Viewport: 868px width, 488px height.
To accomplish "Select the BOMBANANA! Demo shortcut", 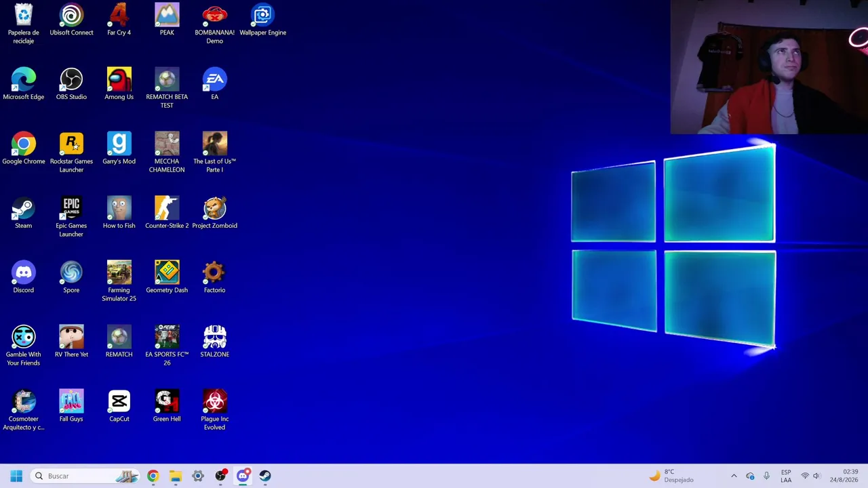I will tap(214, 24).
